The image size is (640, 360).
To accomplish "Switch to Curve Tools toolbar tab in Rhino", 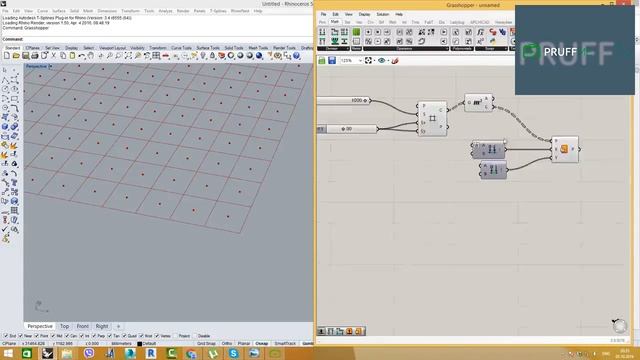I will pyautogui.click(x=181, y=48).
